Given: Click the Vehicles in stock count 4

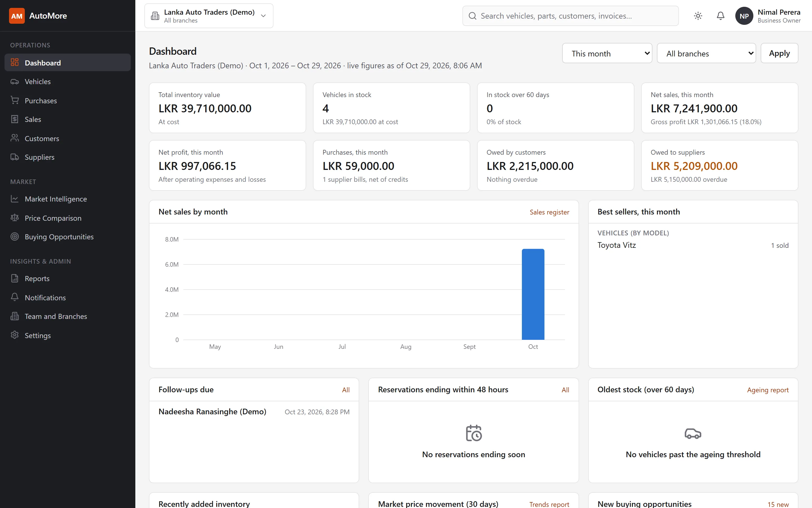Looking at the screenshot, I should pos(325,109).
